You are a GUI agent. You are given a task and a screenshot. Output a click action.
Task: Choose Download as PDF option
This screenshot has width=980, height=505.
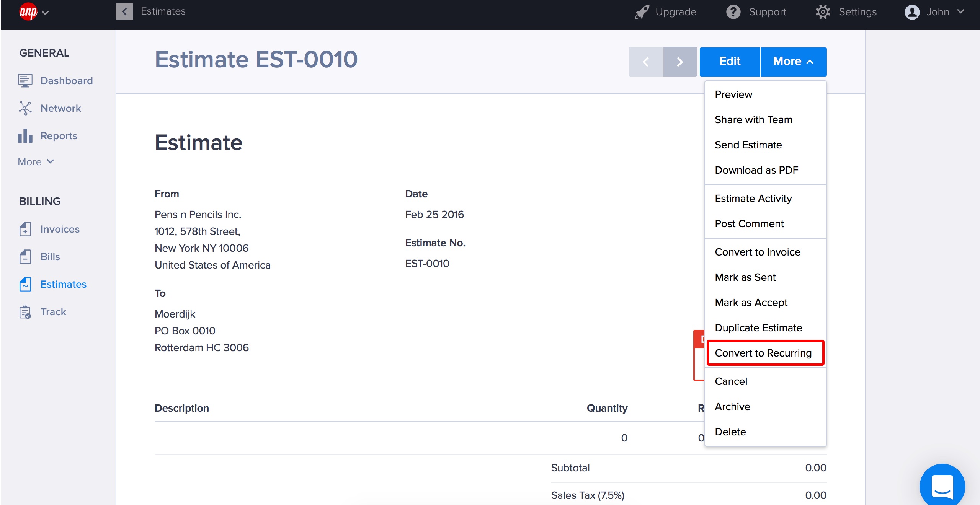(x=756, y=170)
